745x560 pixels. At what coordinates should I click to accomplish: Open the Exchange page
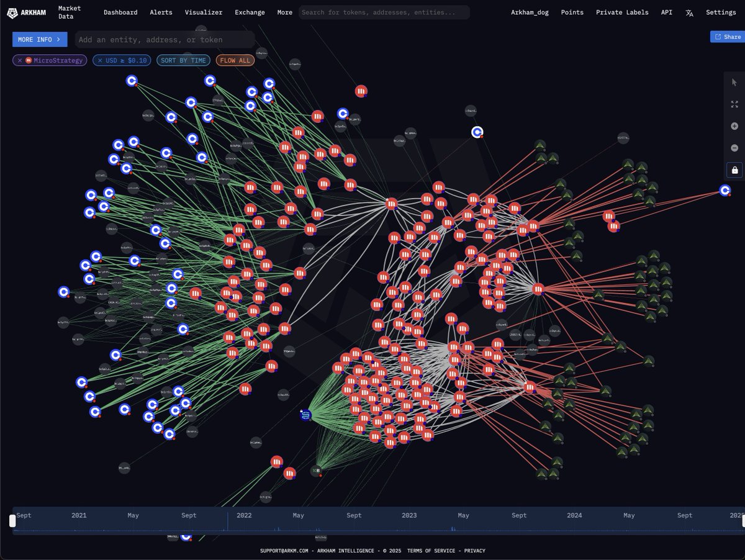pos(250,12)
